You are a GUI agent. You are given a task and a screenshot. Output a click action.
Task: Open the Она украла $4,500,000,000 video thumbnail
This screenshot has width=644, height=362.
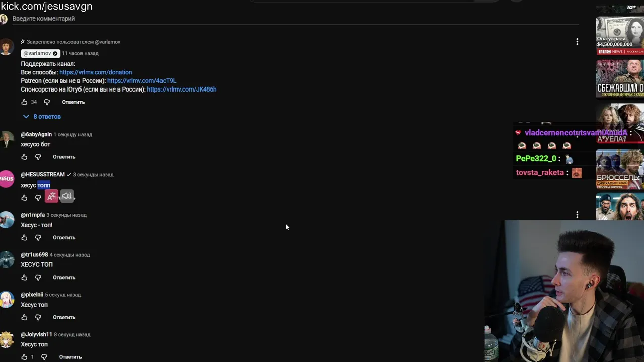pos(620,36)
